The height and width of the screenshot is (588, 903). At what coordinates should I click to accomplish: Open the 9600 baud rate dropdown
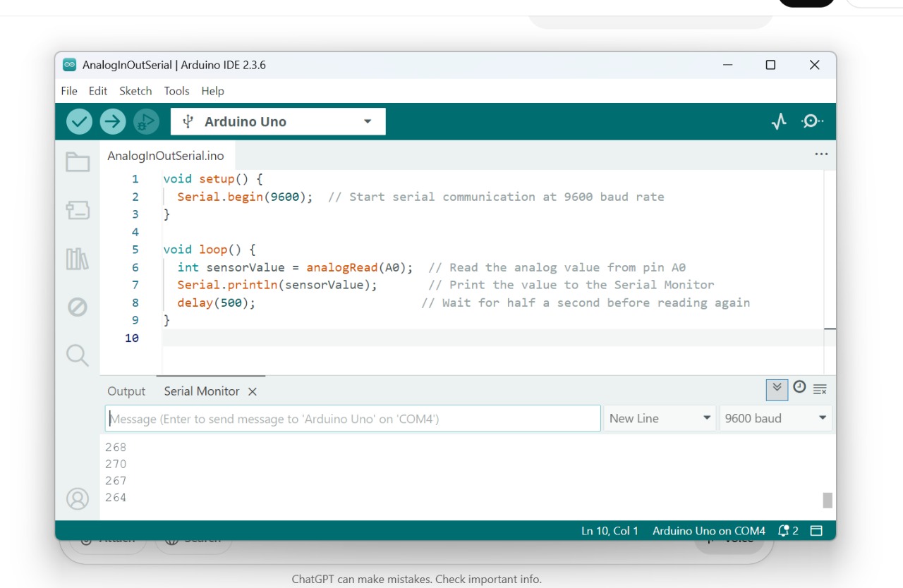click(x=775, y=418)
